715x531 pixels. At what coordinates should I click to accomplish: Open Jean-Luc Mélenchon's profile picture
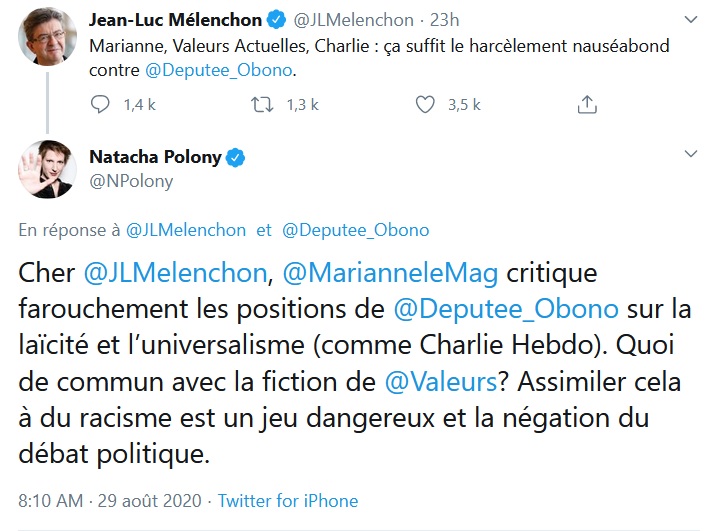pos(47,37)
